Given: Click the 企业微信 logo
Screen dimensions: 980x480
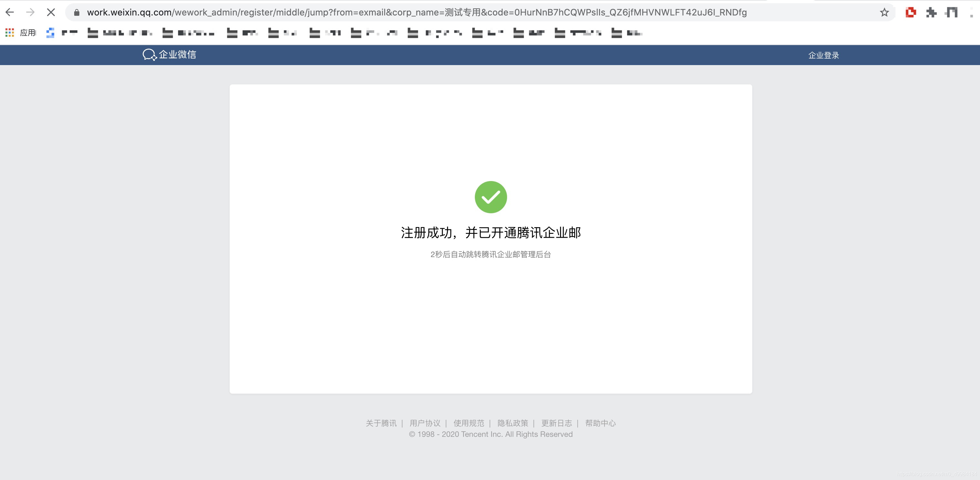Looking at the screenshot, I should pyautogui.click(x=169, y=55).
